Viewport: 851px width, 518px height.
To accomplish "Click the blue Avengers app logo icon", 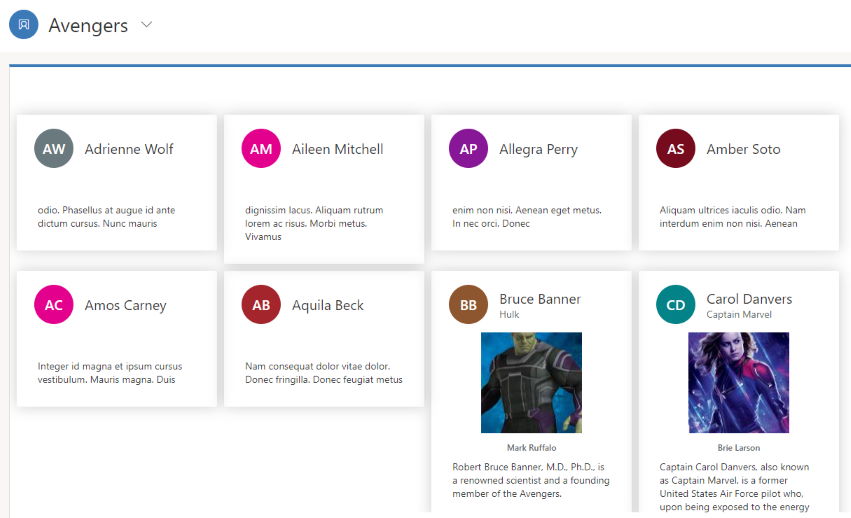I will point(24,24).
